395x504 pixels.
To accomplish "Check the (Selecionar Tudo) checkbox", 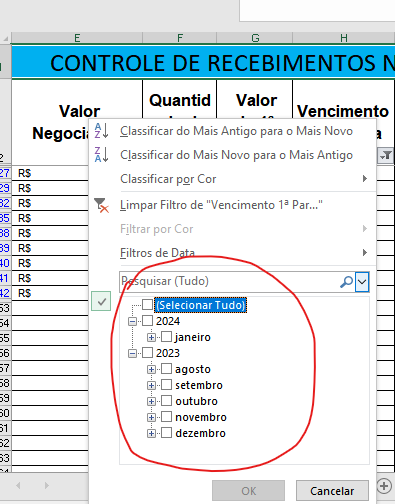I will (147, 304).
